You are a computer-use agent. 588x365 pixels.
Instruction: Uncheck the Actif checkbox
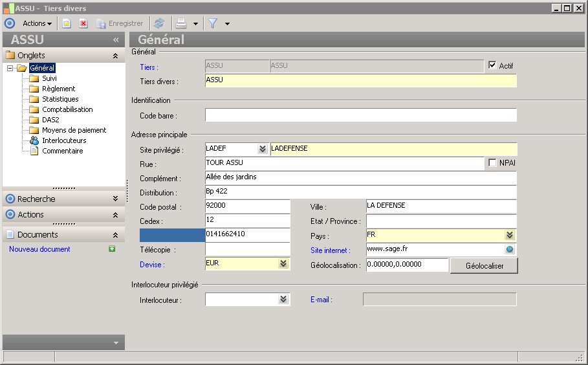tap(493, 65)
